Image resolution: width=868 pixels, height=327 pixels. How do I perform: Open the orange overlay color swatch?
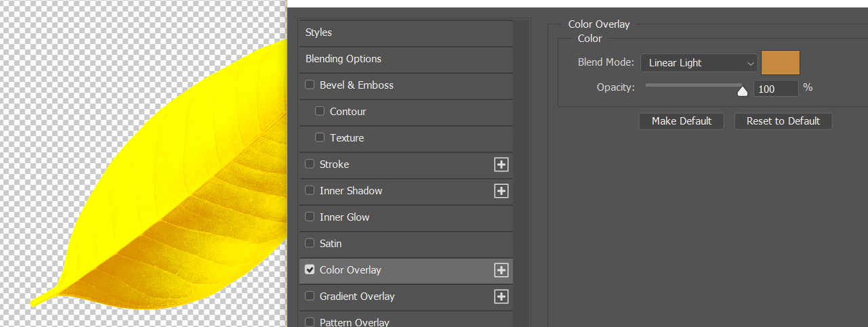(x=781, y=62)
